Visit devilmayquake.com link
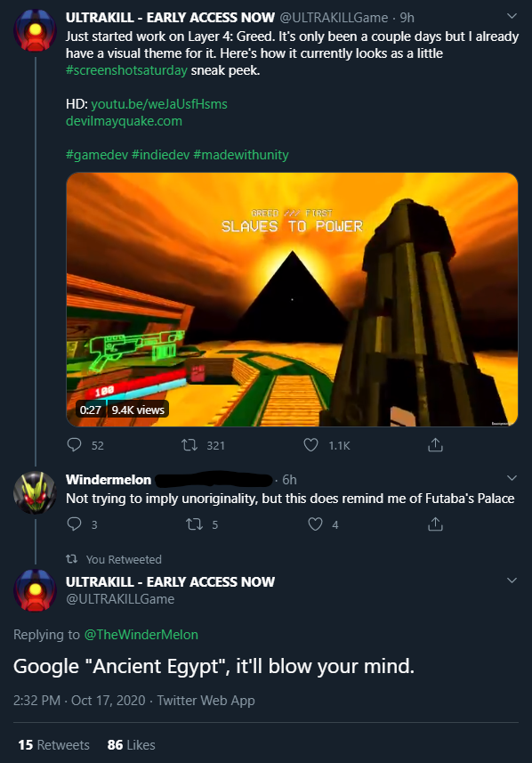Viewport: 532px width, 763px height. [124, 121]
